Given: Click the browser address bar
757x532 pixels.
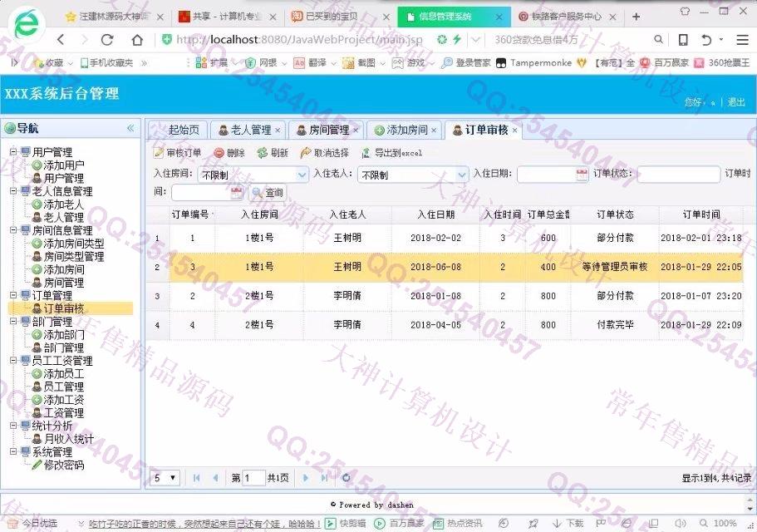Looking at the screenshot, I should point(299,40).
